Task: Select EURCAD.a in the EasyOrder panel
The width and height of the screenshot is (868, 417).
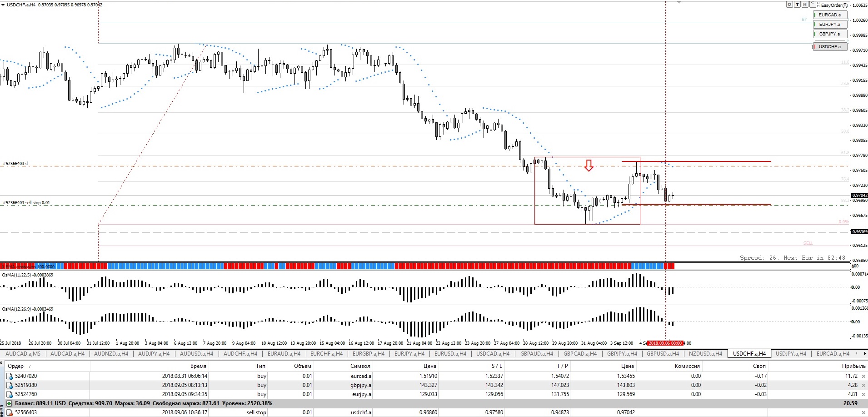Action: coord(830,15)
